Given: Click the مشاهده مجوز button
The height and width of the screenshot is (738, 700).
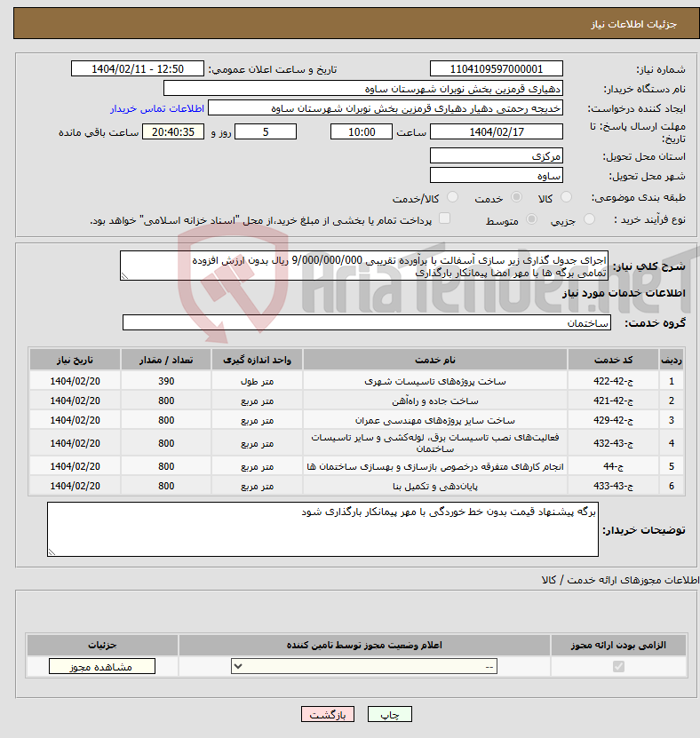Looking at the screenshot, I should pos(102,667).
